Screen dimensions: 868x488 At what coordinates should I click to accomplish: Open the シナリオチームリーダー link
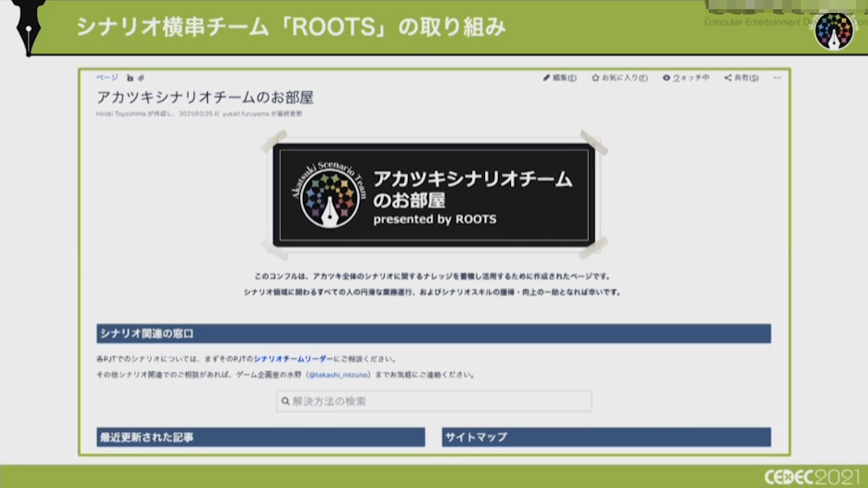(x=294, y=359)
